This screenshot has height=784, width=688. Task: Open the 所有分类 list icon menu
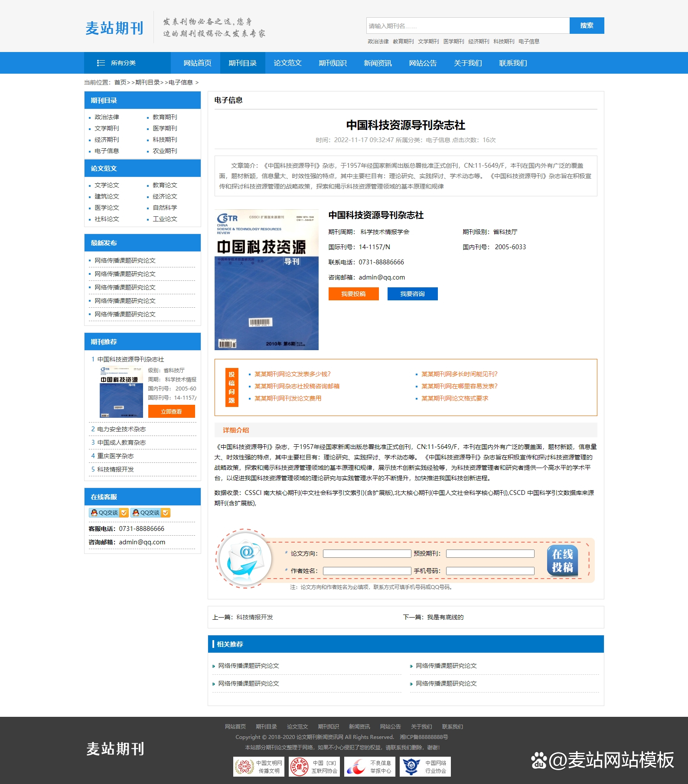coord(101,63)
